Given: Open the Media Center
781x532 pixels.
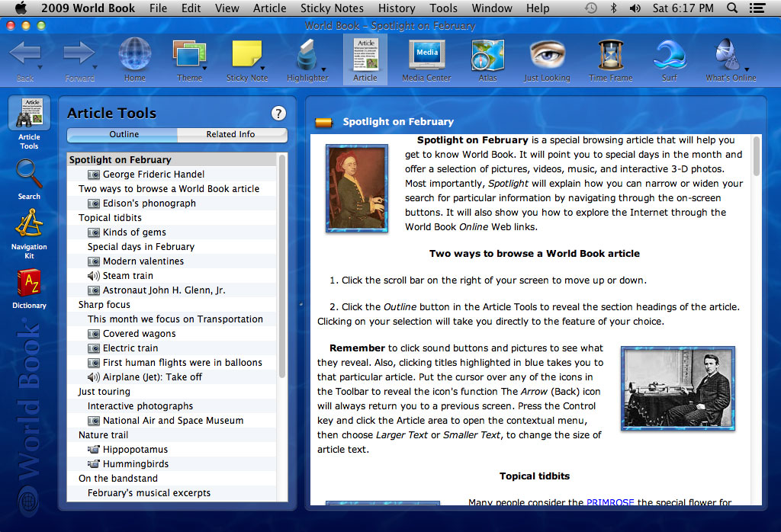Looking at the screenshot, I should coord(427,54).
